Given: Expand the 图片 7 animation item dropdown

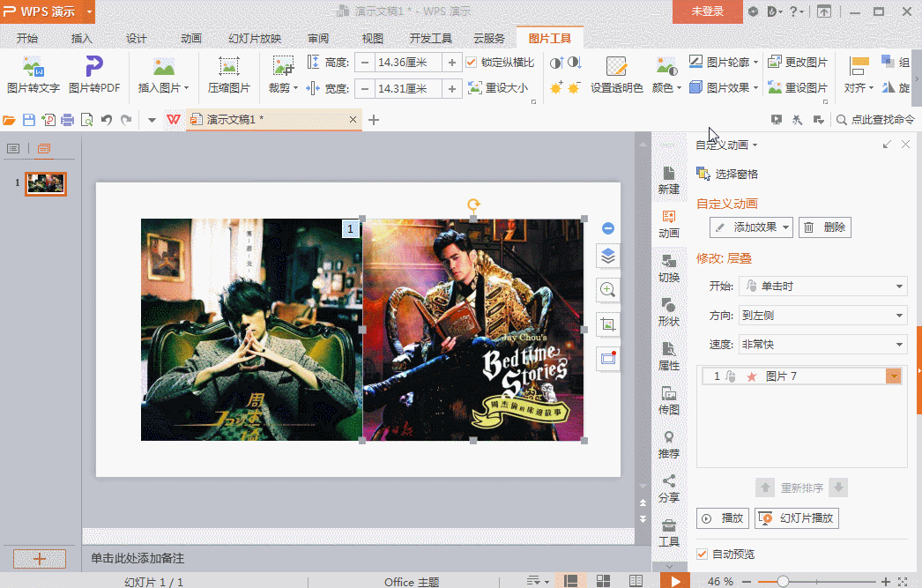Looking at the screenshot, I should coord(894,376).
